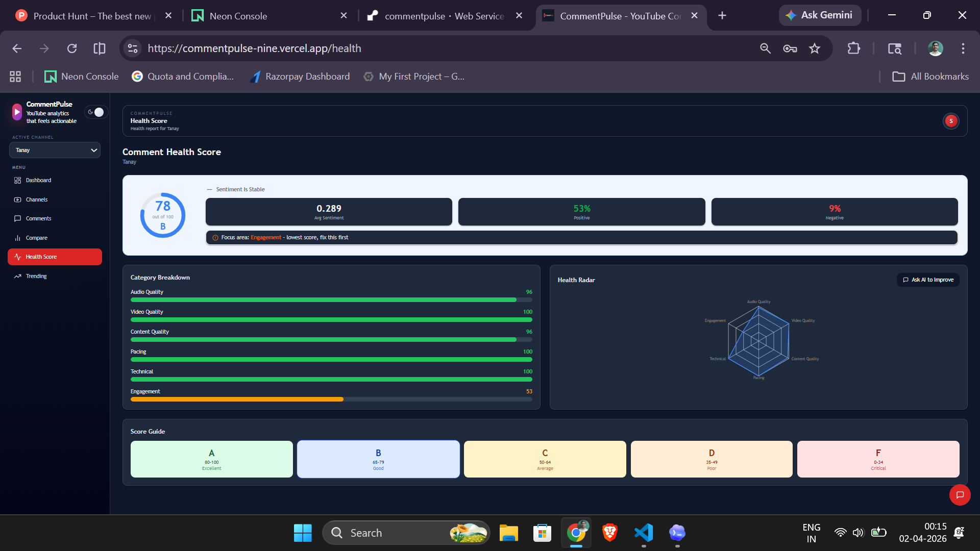This screenshot has width=980, height=551.
Task: Click the red S user avatar
Action: pyautogui.click(x=950, y=121)
